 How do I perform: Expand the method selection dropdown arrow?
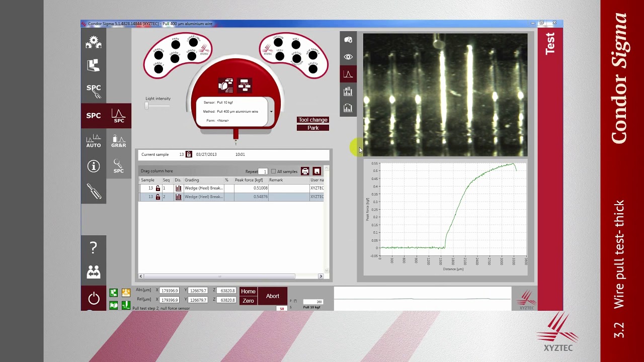271,112
